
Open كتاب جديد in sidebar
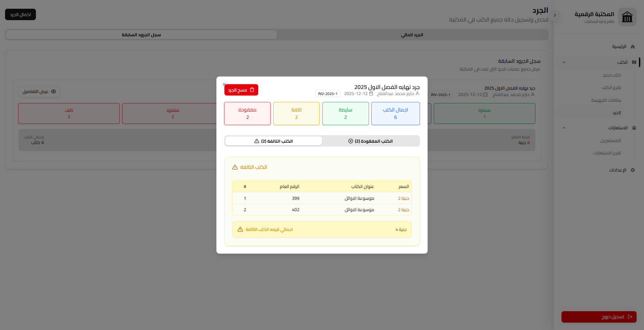612,75
